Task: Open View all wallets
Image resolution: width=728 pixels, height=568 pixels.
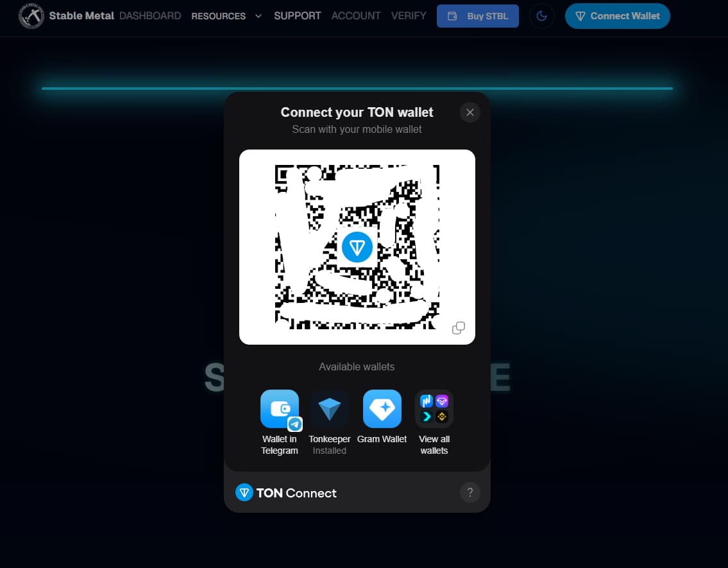Action: pos(434,423)
